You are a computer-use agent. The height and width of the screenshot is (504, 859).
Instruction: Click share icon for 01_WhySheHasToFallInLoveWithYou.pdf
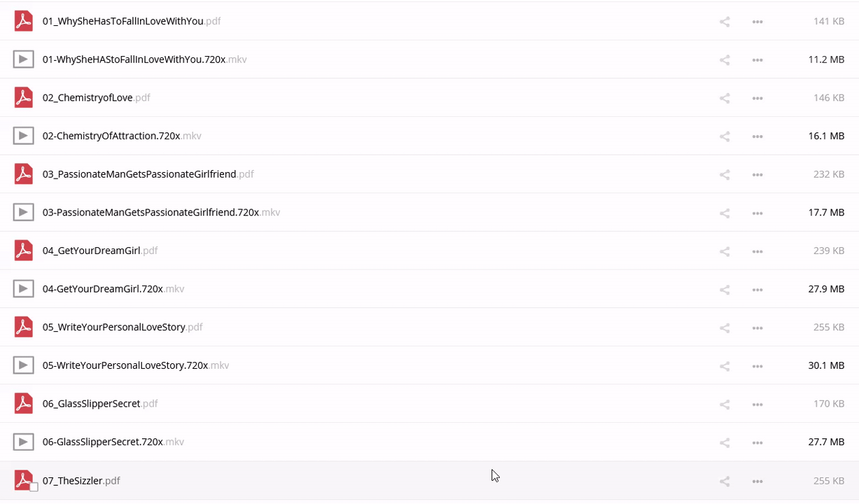(725, 22)
